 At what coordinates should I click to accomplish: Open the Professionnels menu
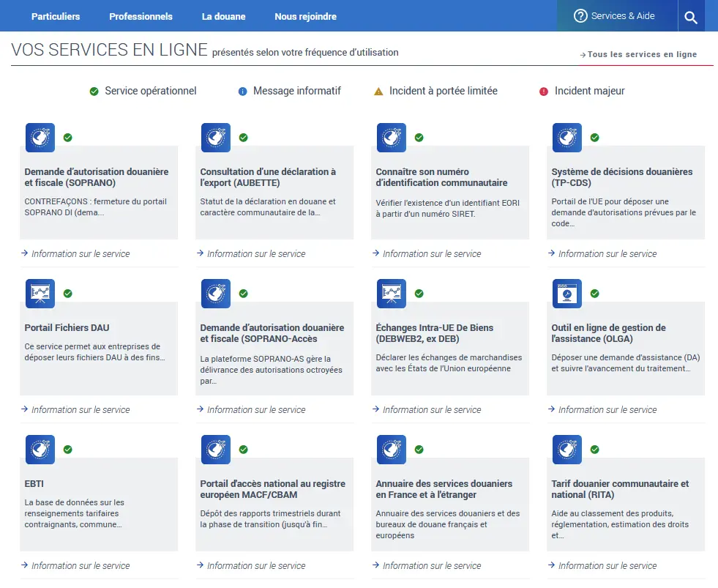[141, 16]
